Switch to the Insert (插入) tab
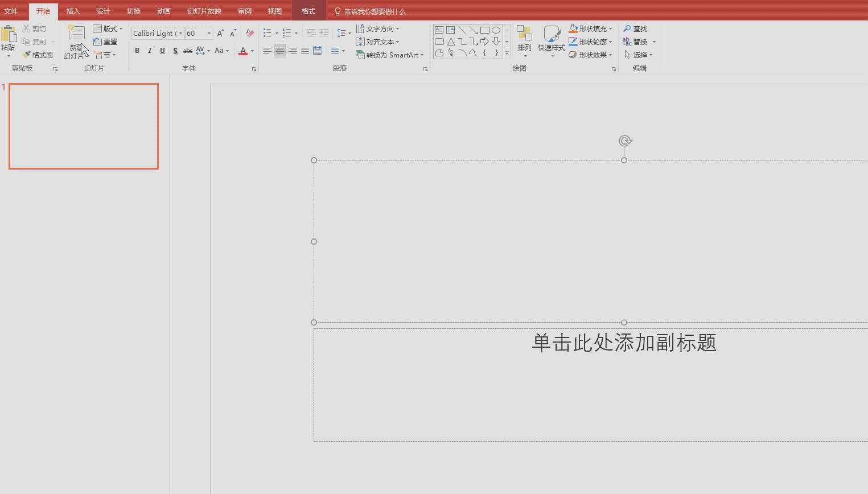 (73, 11)
